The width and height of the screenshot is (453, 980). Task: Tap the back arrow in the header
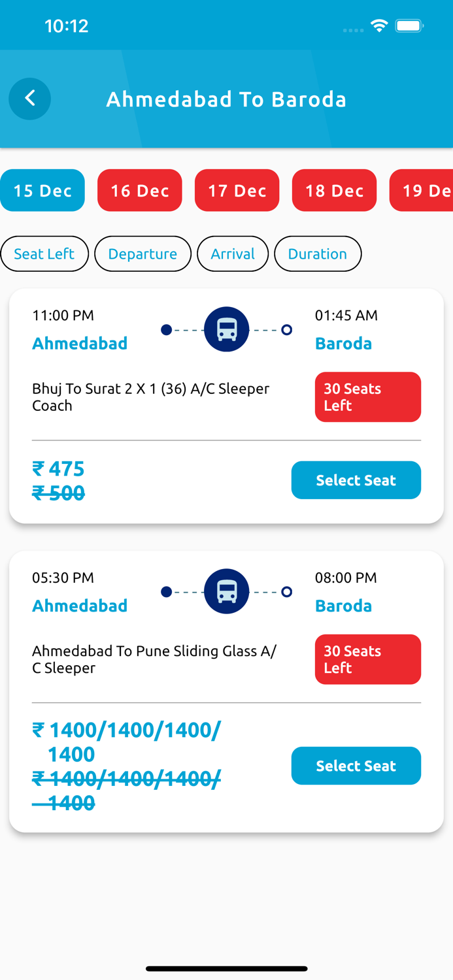pos(29,99)
